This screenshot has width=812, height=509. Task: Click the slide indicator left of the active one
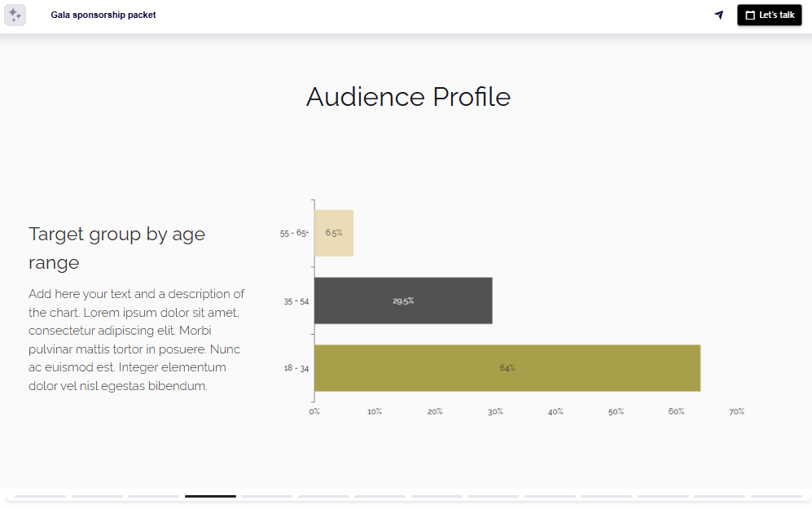coord(154,495)
